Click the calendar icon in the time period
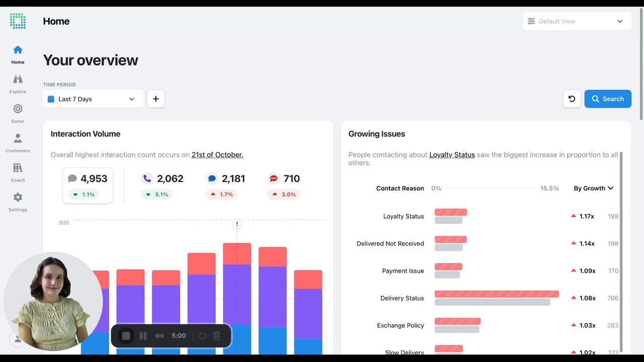 click(51, 99)
